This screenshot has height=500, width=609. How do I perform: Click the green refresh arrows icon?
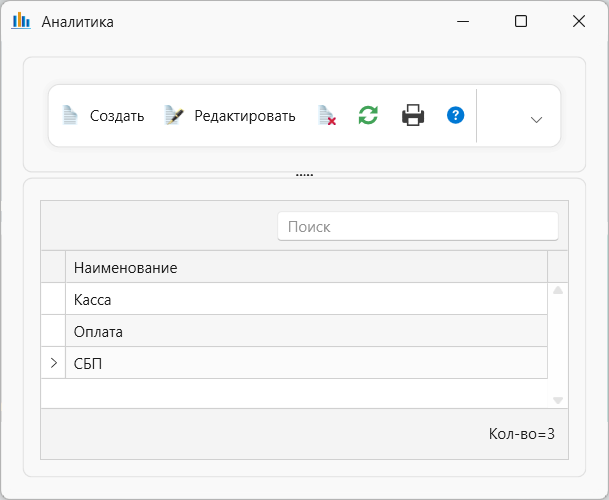click(368, 115)
